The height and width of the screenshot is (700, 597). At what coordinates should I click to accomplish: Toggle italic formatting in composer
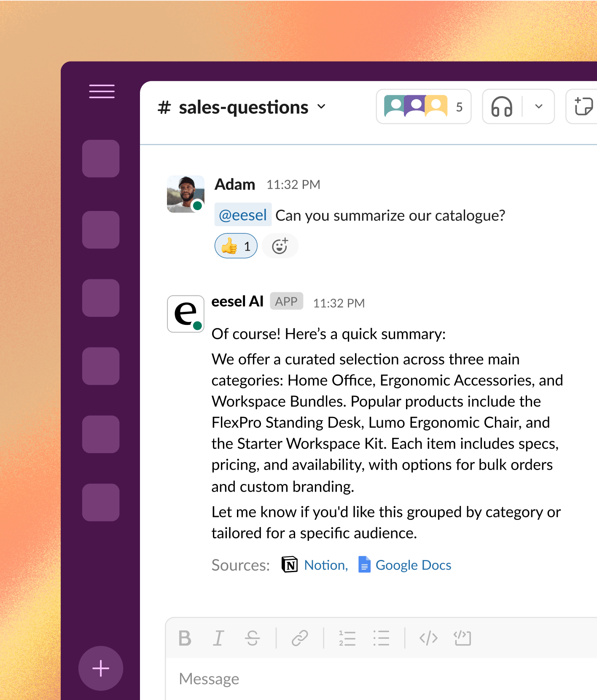[218, 638]
